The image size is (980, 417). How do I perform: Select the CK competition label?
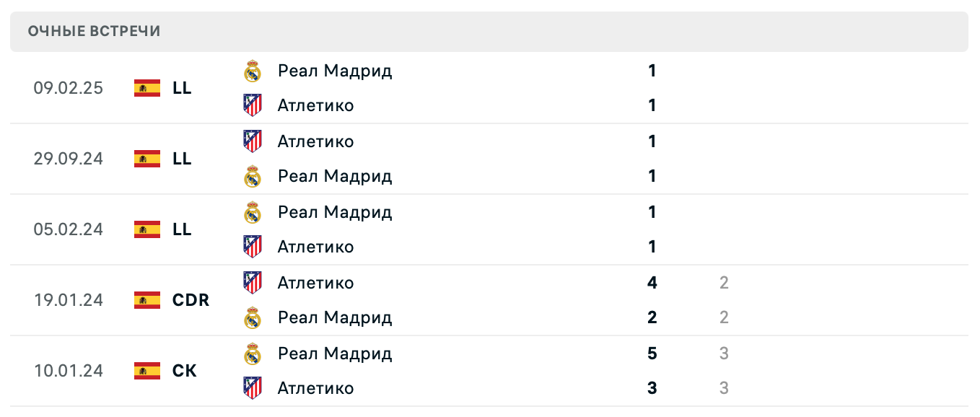click(x=185, y=371)
